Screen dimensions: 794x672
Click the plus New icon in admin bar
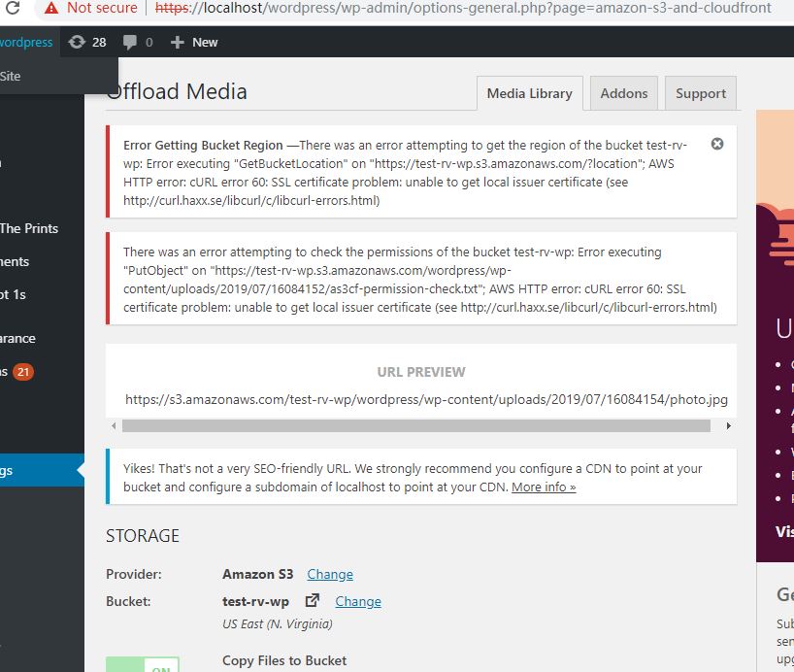[177, 42]
